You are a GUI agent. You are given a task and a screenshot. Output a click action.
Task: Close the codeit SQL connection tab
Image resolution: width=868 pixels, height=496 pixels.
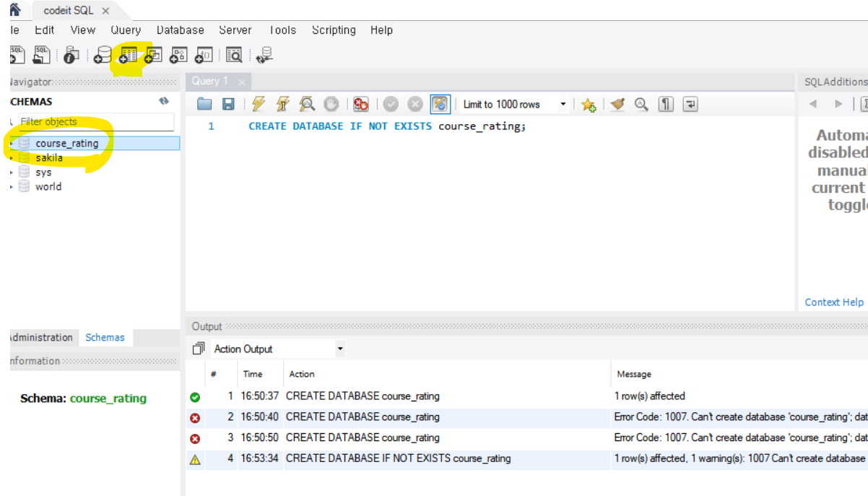[106, 11]
